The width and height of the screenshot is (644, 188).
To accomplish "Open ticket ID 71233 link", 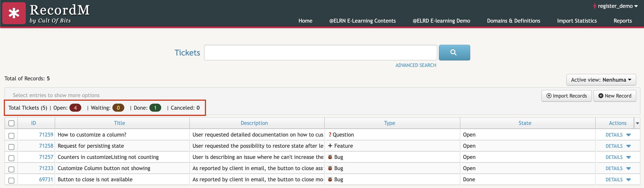I will 46,168.
